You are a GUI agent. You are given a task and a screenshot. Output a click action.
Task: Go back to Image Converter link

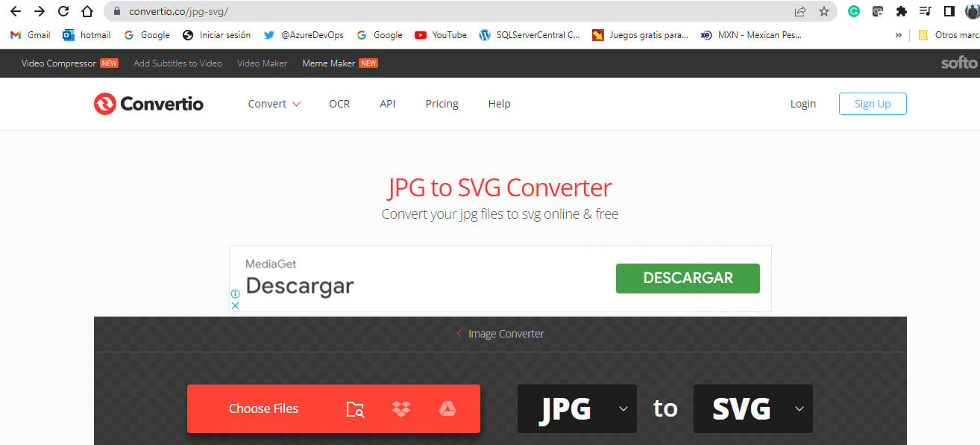(x=500, y=334)
